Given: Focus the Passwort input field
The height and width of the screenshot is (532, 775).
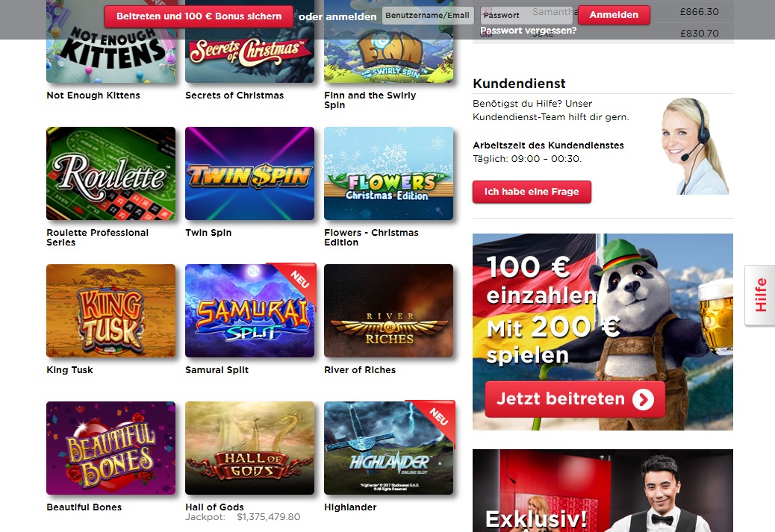Looking at the screenshot, I should pyautogui.click(x=526, y=16).
